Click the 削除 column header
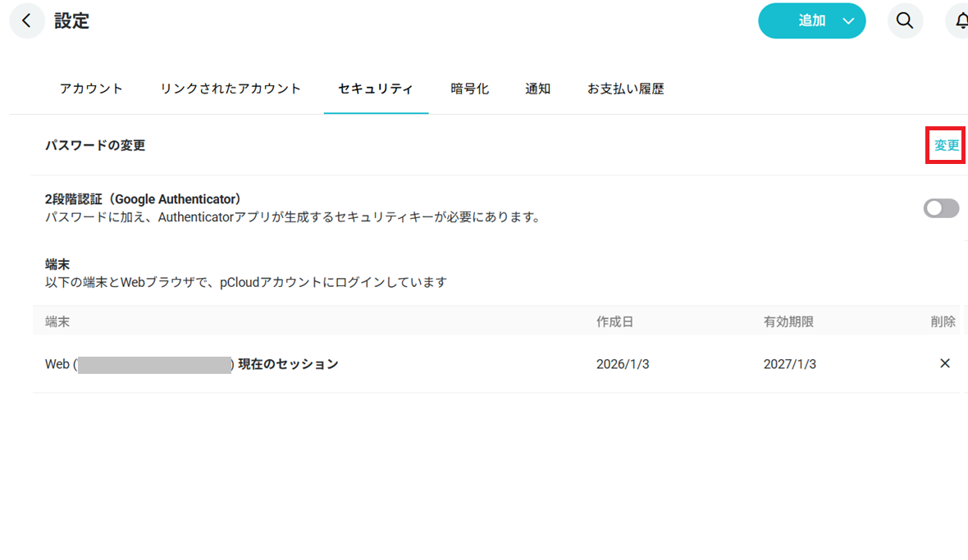 [x=943, y=321]
